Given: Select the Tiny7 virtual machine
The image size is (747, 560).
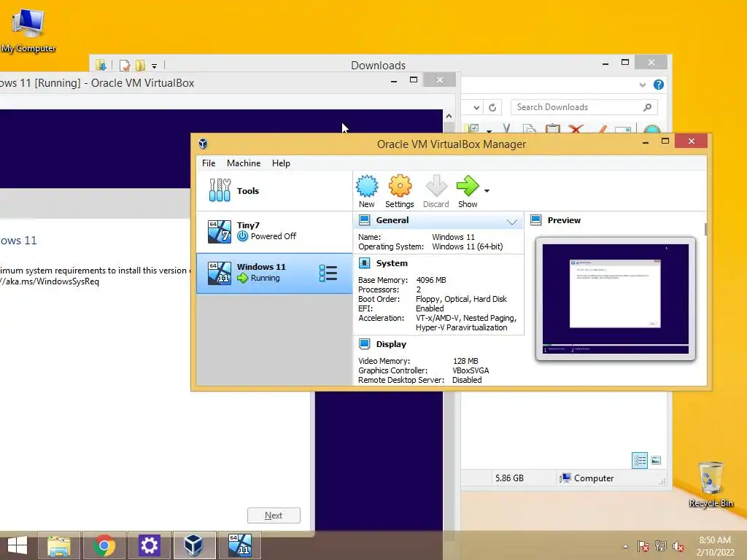Looking at the screenshot, I should pyautogui.click(x=274, y=231).
